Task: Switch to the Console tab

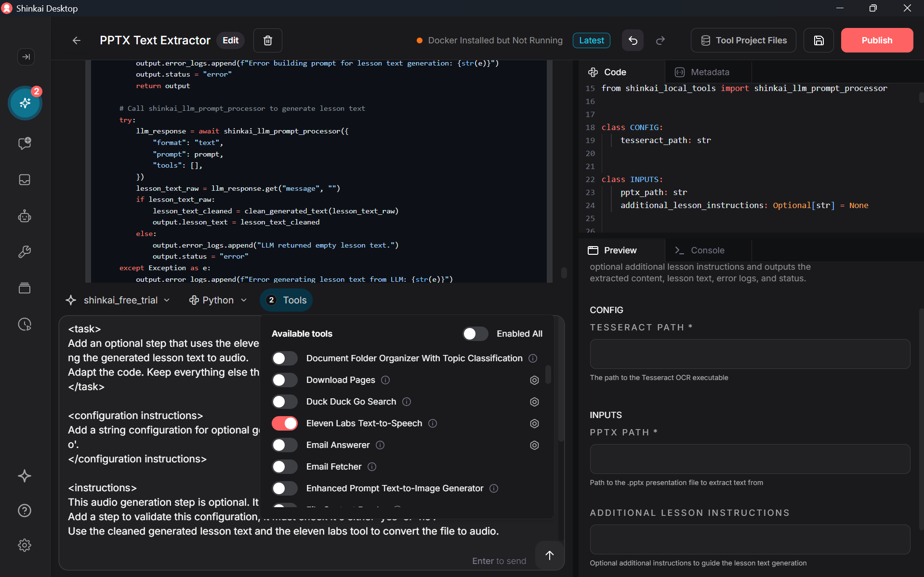Action: click(x=707, y=250)
